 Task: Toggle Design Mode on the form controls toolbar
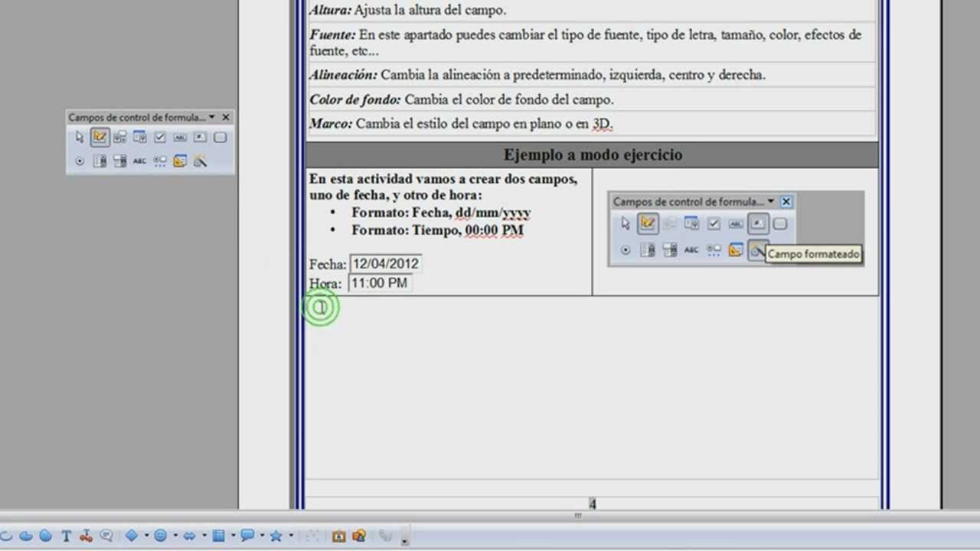point(100,138)
